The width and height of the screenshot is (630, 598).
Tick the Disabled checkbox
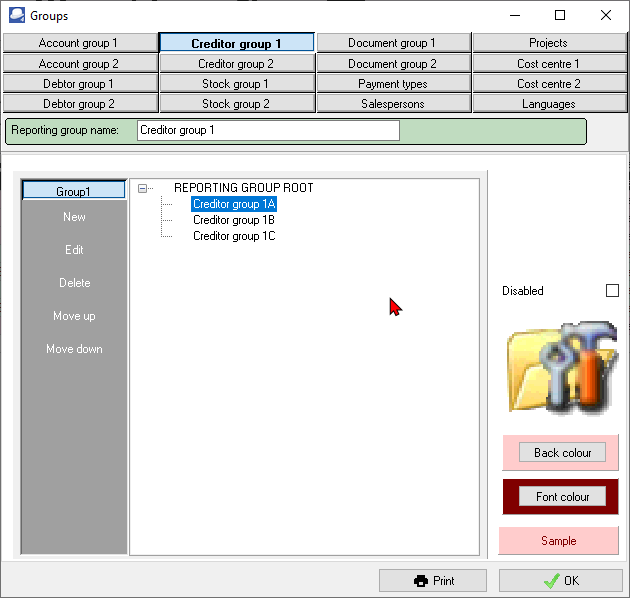click(x=612, y=290)
